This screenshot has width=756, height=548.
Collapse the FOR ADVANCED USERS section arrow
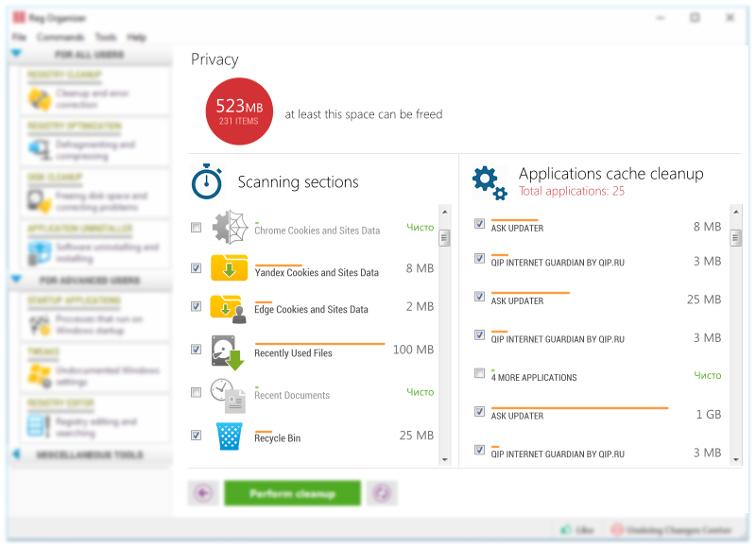click(16, 279)
